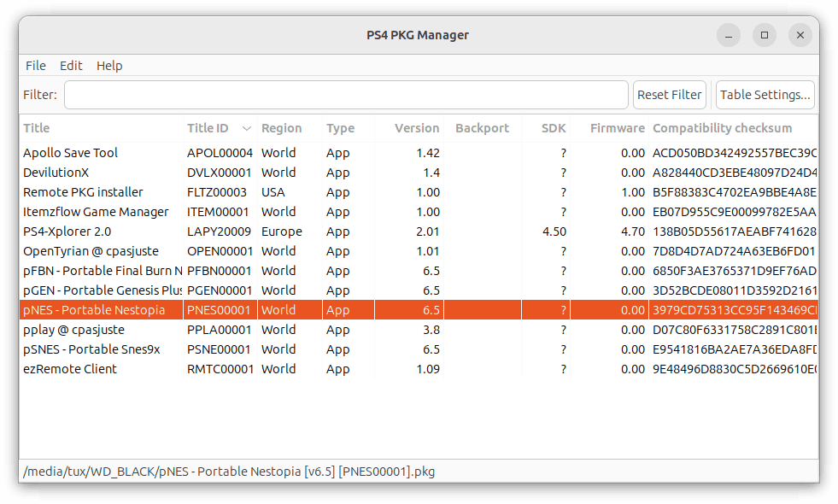The height and width of the screenshot is (504, 838).
Task: Select Itemzflow Game Manager row
Action: click(x=419, y=212)
